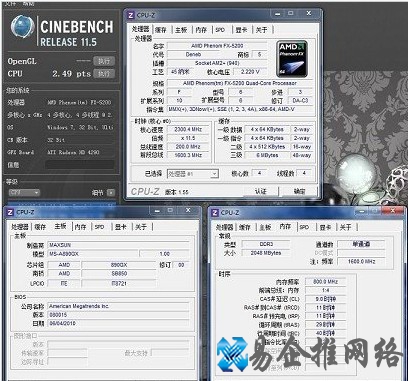Click the CPU-Z title icon of the mainboard window
The width and height of the screenshot is (408, 381).
pyautogui.click(x=10, y=212)
